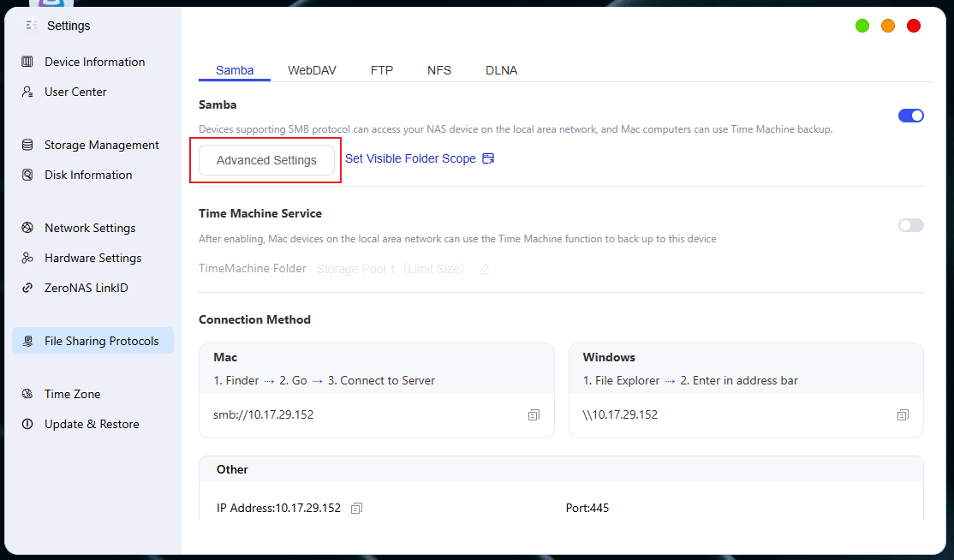Click the Disk Information icon
954x560 pixels.
click(27, 175)
